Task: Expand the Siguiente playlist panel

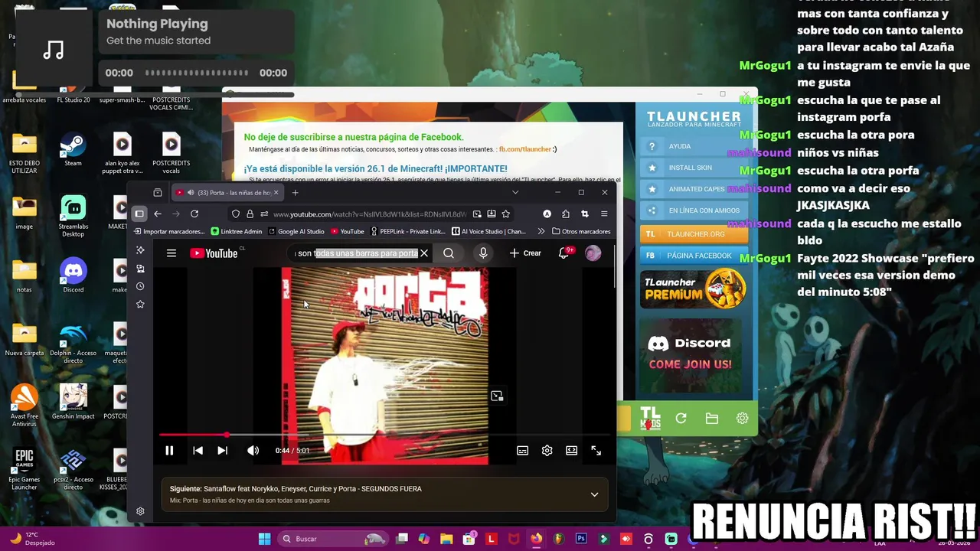Action: (x=594, y=494)
